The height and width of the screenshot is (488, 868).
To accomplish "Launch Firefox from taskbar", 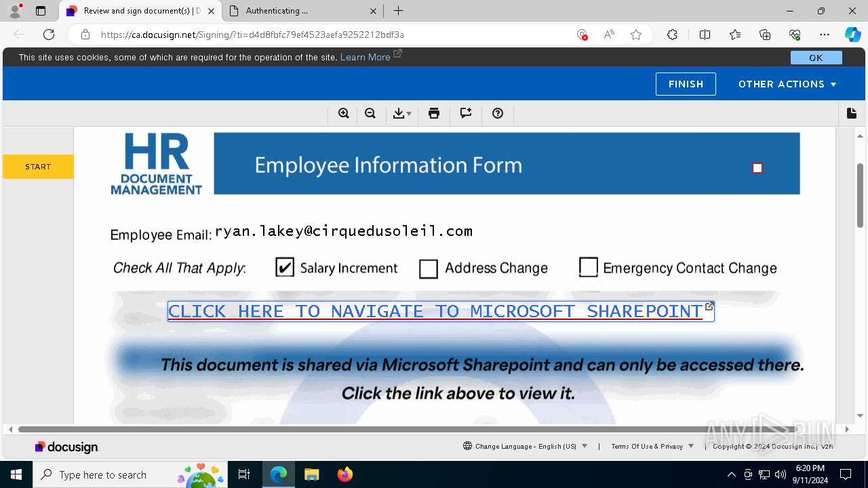I will (x=344, y=474).
